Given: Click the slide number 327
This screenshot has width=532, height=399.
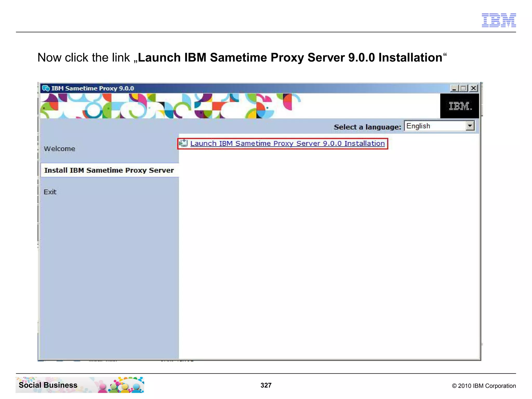Looking at the screenshot, I should (266, 385).
